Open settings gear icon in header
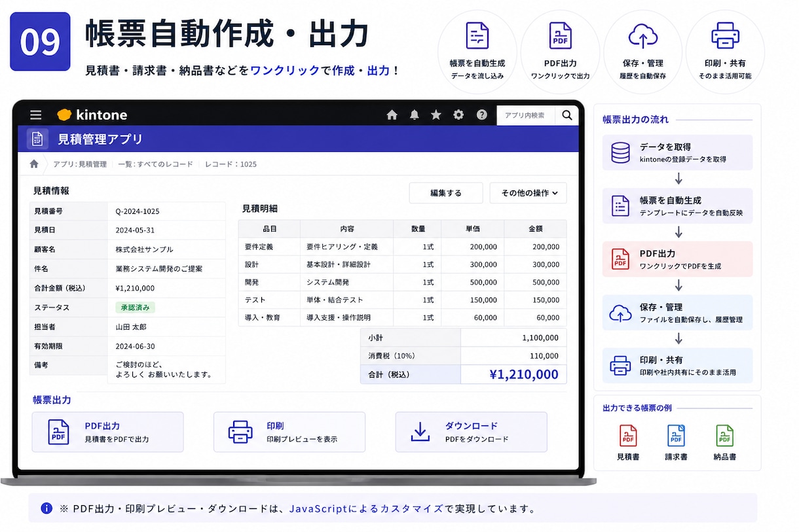 458,115
